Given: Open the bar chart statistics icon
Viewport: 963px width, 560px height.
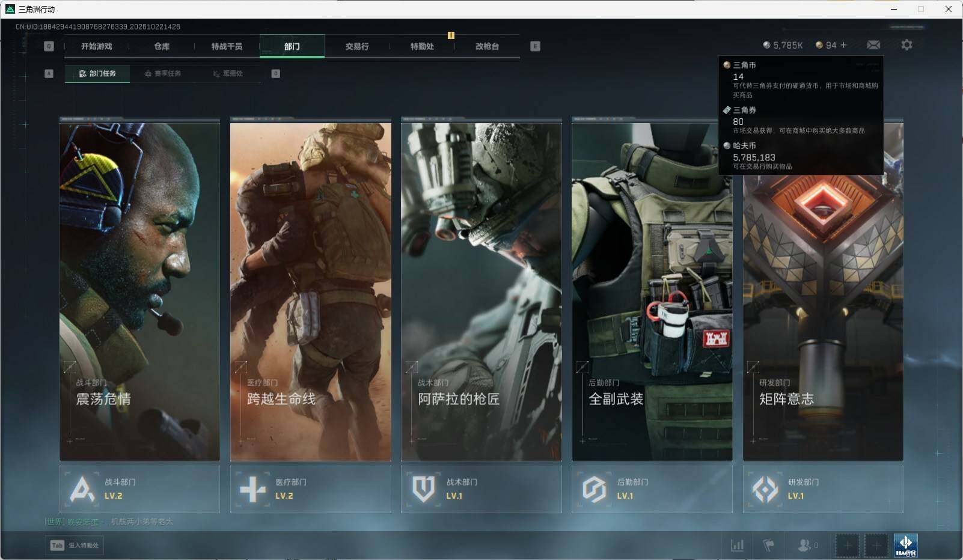Looking at the screenshot, I should point(737,546).
